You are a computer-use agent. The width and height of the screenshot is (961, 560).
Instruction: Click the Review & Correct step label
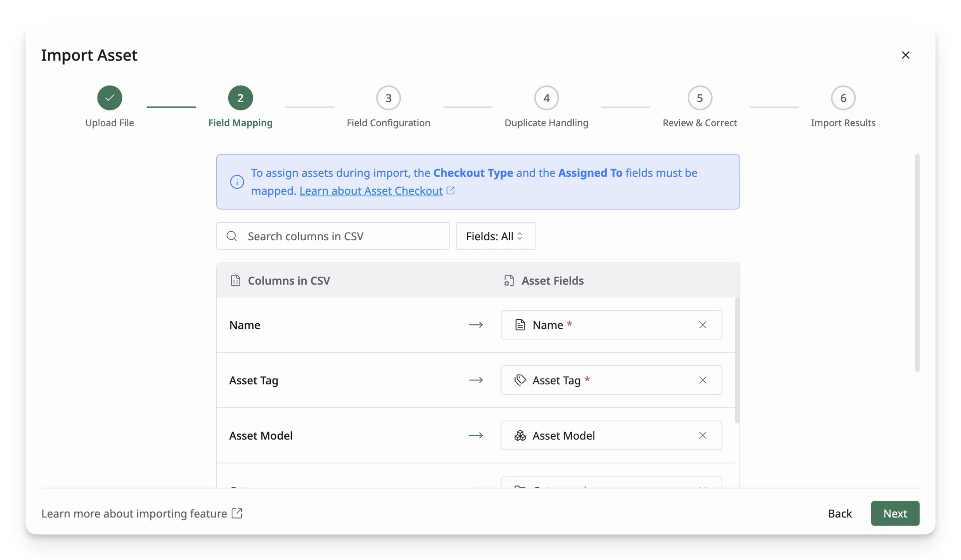(x=700, y=123)
